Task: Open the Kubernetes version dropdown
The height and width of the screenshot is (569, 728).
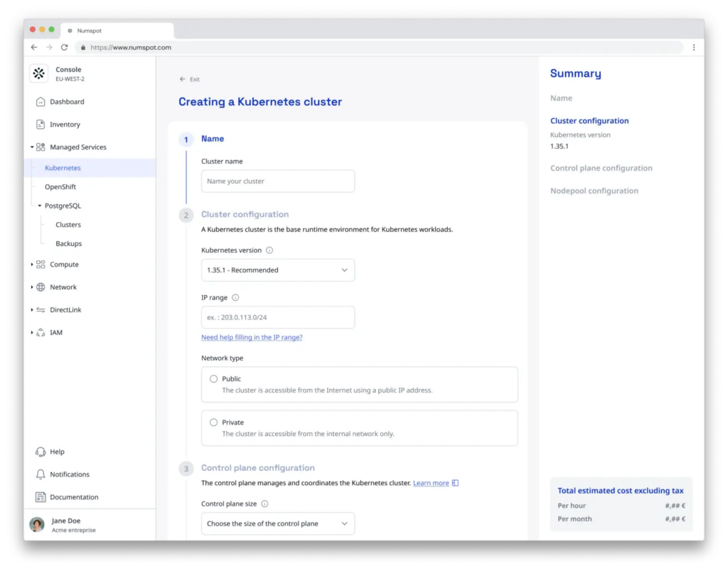Action: (x=278, y=270)
